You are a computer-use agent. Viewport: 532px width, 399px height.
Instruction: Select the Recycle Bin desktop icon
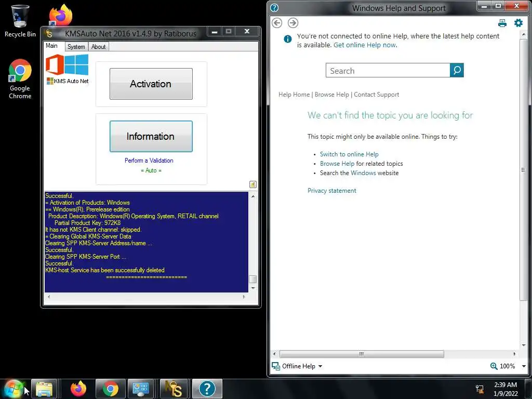click(x=20, y=21)
